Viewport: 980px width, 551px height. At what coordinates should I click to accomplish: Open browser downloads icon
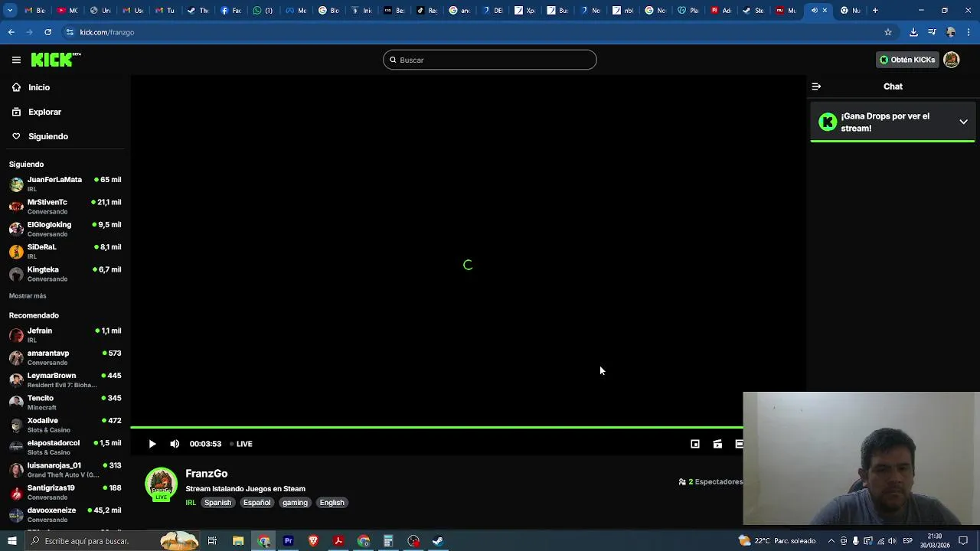913,32
